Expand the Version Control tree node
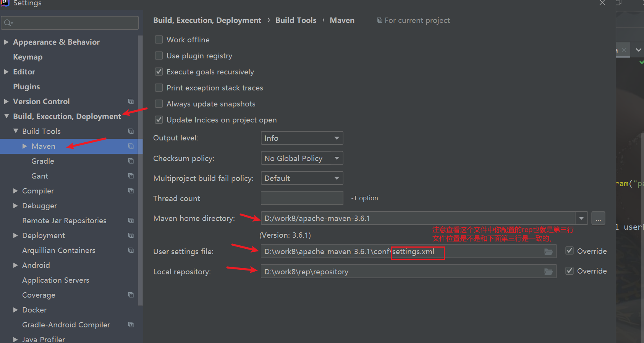 (6, 101)
